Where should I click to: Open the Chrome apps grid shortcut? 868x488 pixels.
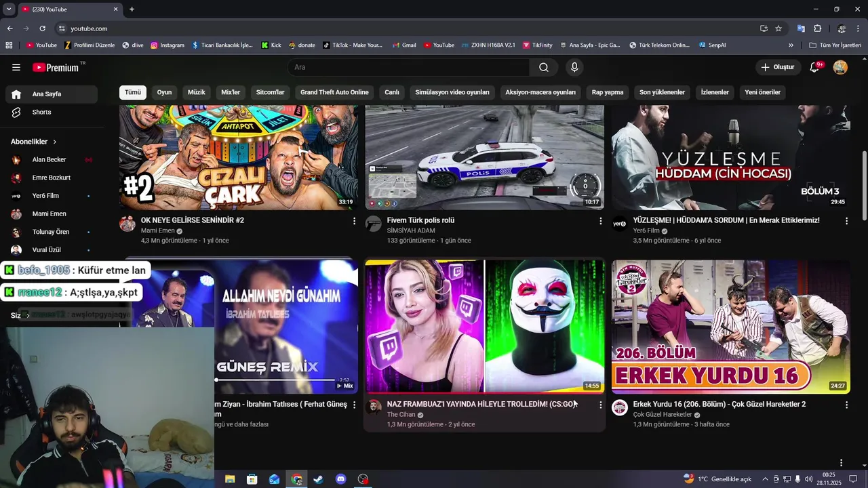click(x=9, y=45)
